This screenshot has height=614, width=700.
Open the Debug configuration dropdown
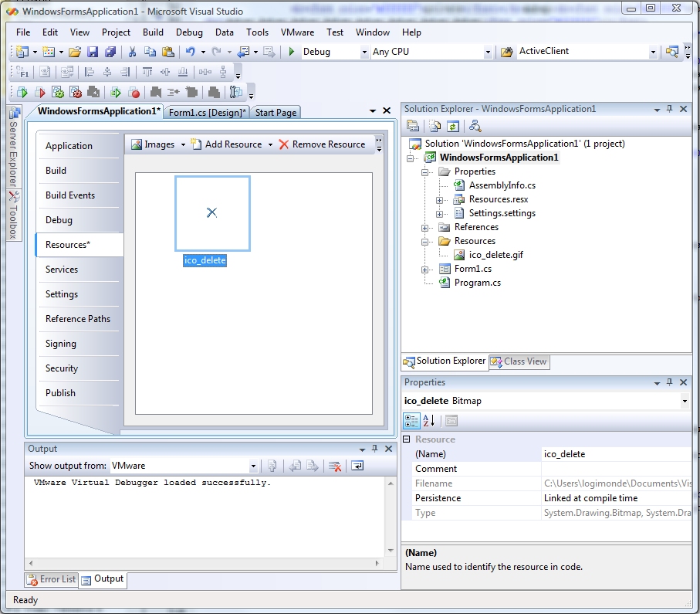coord(364,52)
